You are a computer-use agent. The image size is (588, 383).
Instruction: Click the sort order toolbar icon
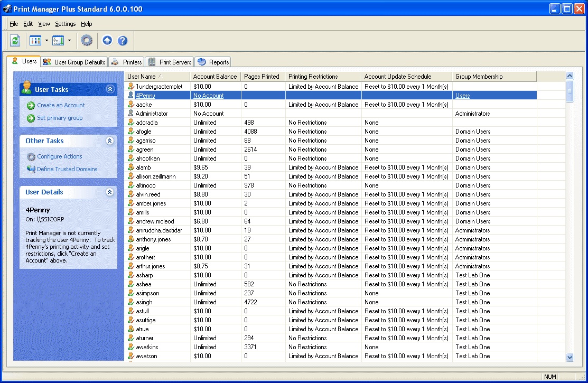click(58, 41)
